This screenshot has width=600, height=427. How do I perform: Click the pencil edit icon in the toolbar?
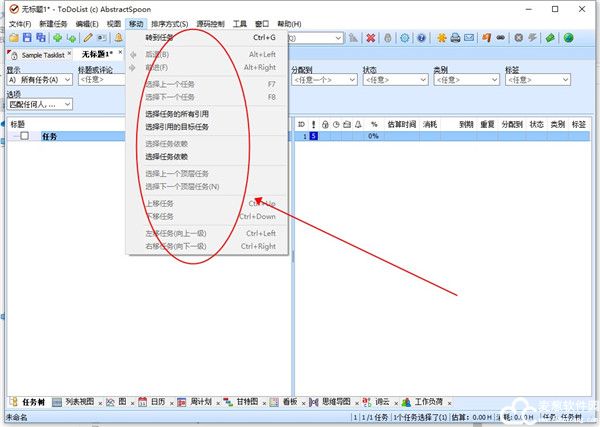pyautogui.click(x=87, y=38)
